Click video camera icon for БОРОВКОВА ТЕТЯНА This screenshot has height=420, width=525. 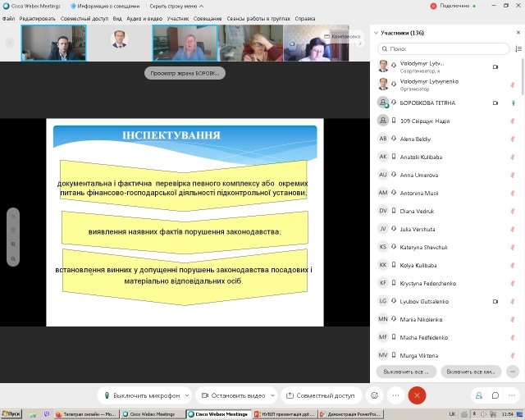[495, 103]
